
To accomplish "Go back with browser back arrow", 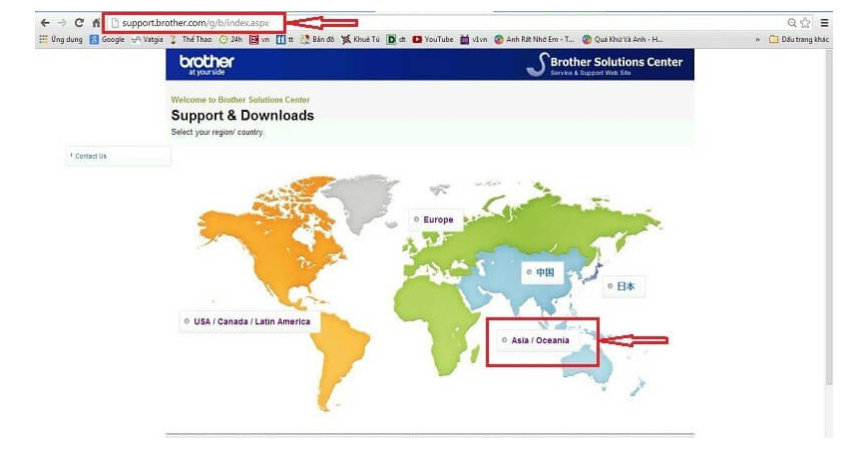I will pyautogui.click(x=45, y=23).
